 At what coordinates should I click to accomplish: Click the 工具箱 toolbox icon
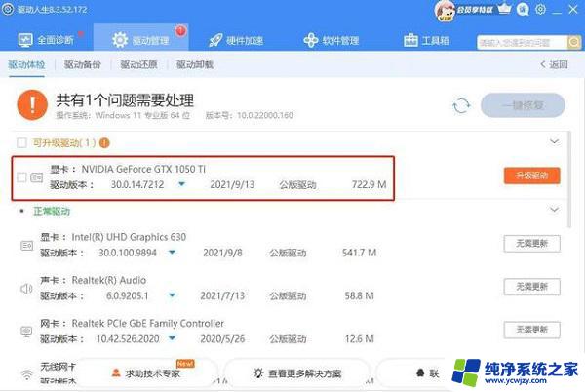(x=410, y=40)
